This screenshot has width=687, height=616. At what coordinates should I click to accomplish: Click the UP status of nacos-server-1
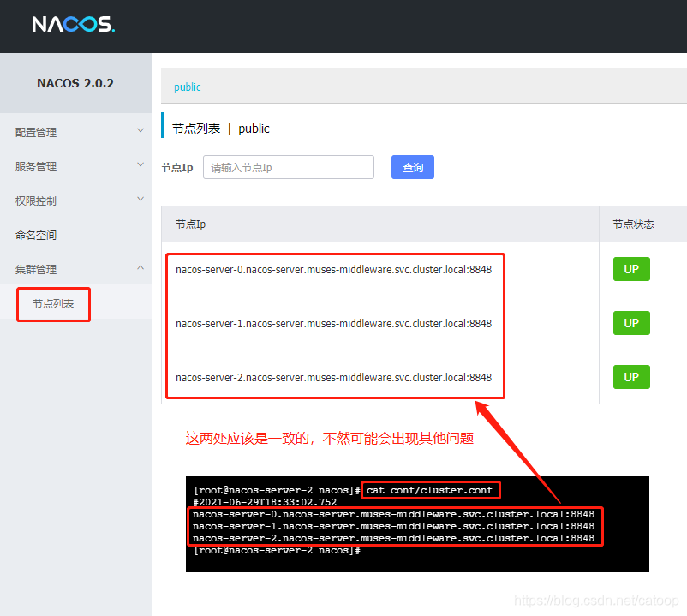click(x=631, y=323)
